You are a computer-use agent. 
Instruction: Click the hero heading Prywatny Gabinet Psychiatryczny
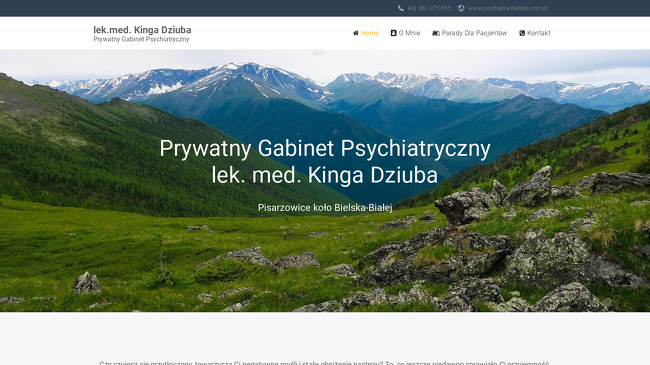(325, 148)
